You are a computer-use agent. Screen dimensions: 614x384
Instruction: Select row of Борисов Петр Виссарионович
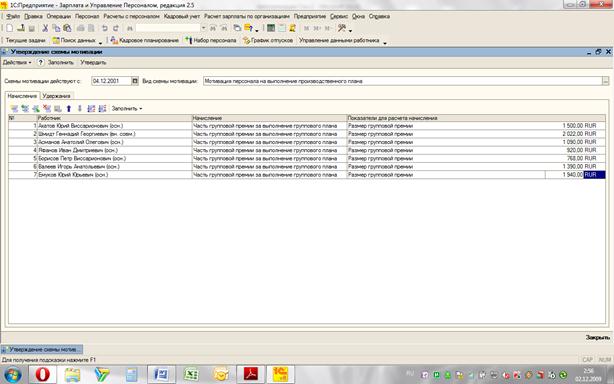pos(307,159)
